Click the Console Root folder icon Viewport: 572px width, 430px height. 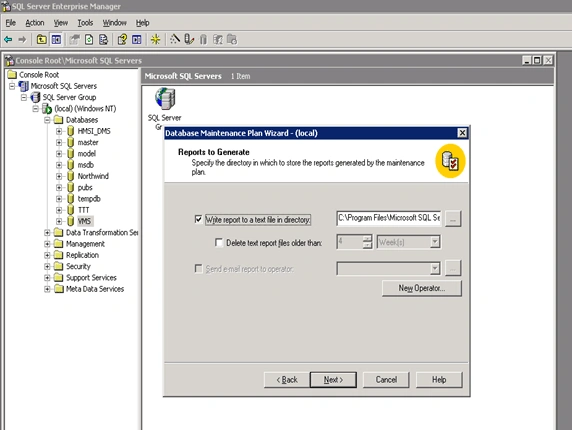tap(12, 75)
